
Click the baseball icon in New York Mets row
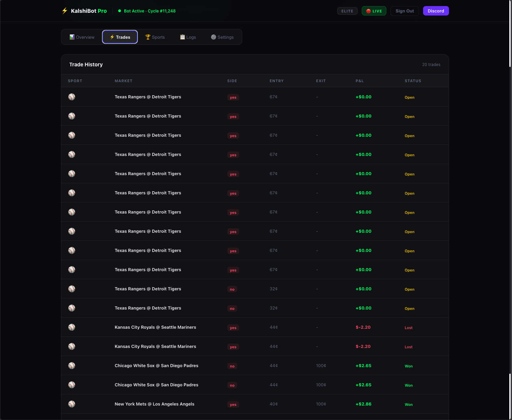(72, 404)
